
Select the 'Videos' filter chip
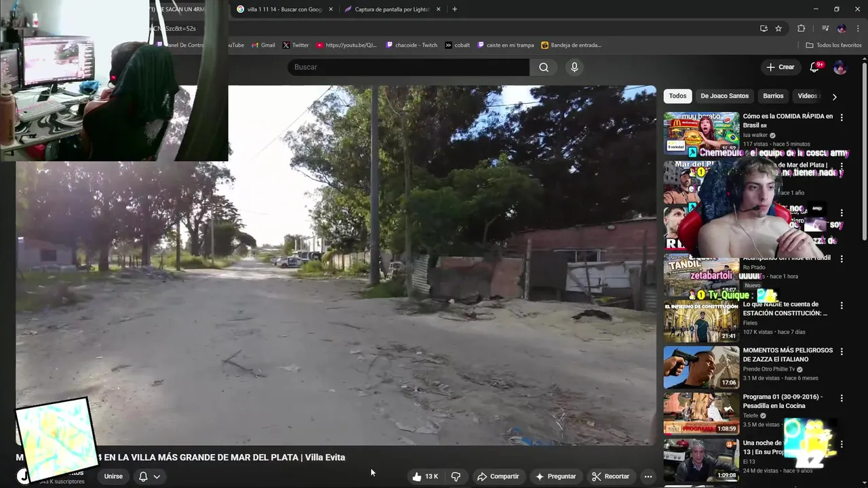click(808, 96)
